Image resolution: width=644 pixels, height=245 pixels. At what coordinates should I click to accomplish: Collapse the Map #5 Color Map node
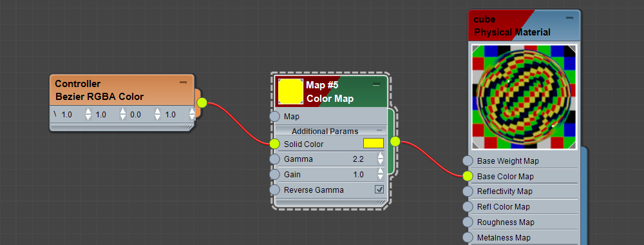[376, 84]
